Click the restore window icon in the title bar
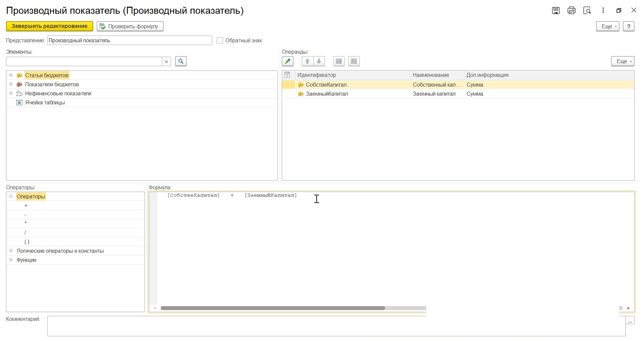644x341 pixels. coord(619,10)
